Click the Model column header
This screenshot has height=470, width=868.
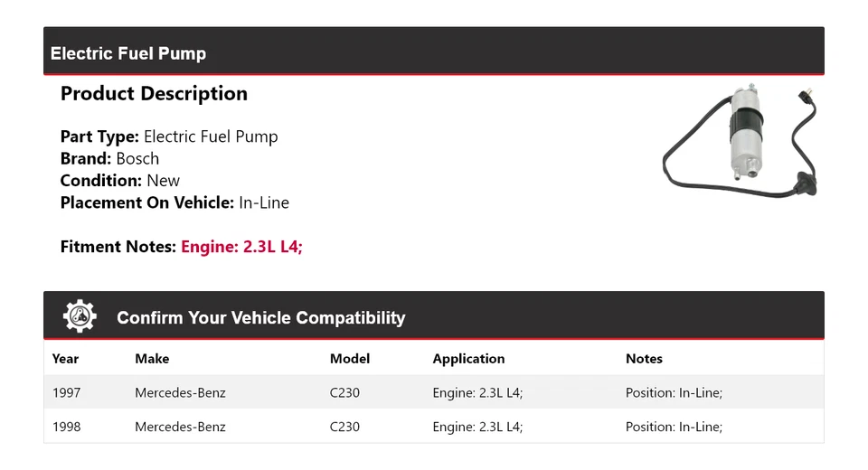click(350, 359)
